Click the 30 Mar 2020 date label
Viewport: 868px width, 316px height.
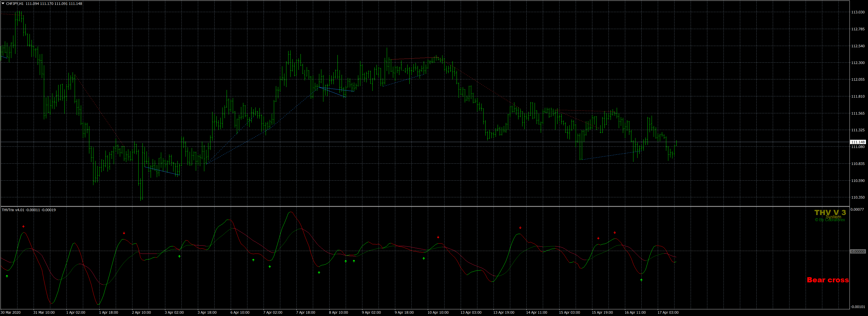(11, 312)
